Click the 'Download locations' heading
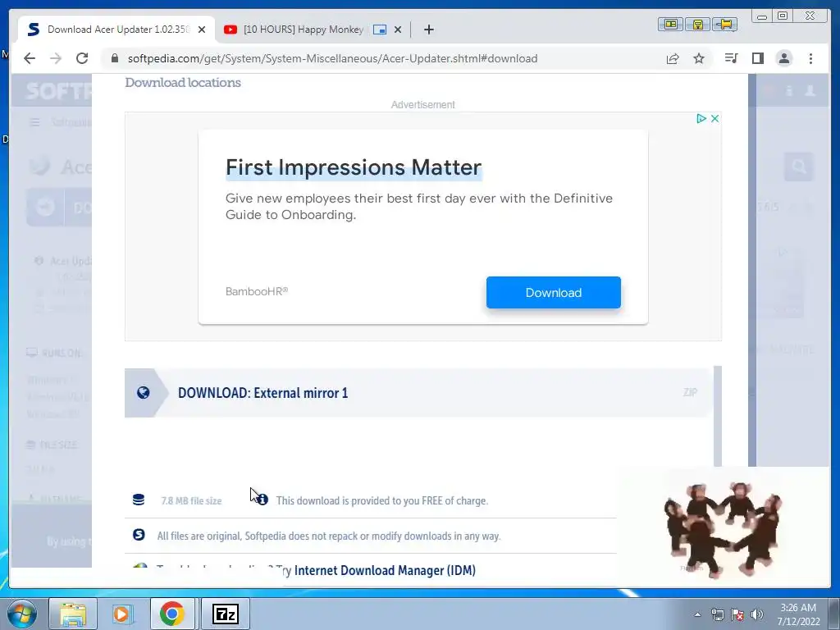Screen dimensions: 840x630 183,83
